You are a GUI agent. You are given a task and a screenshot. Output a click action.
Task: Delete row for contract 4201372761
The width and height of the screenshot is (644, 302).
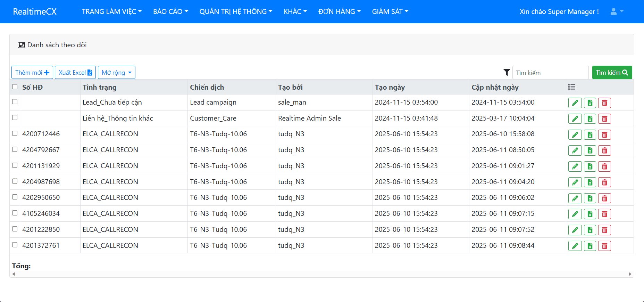(604, 246)
